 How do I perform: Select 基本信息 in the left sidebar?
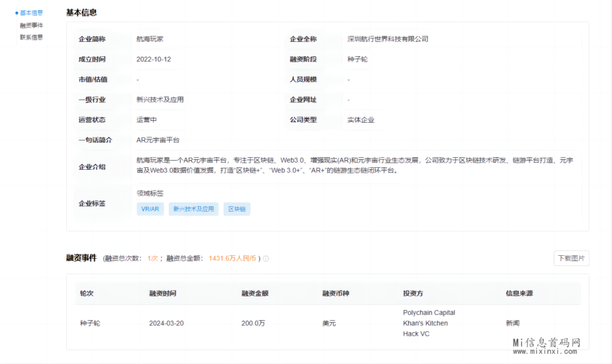pos(31,13)
